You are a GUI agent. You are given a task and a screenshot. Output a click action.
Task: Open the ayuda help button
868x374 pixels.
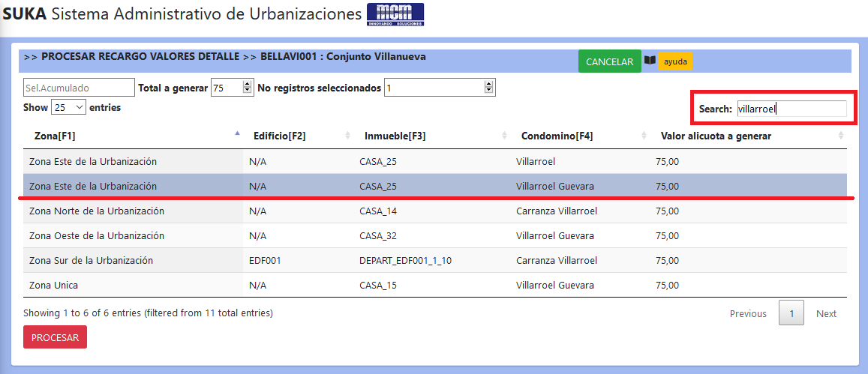pyautogui.click(x=675, y=61)
